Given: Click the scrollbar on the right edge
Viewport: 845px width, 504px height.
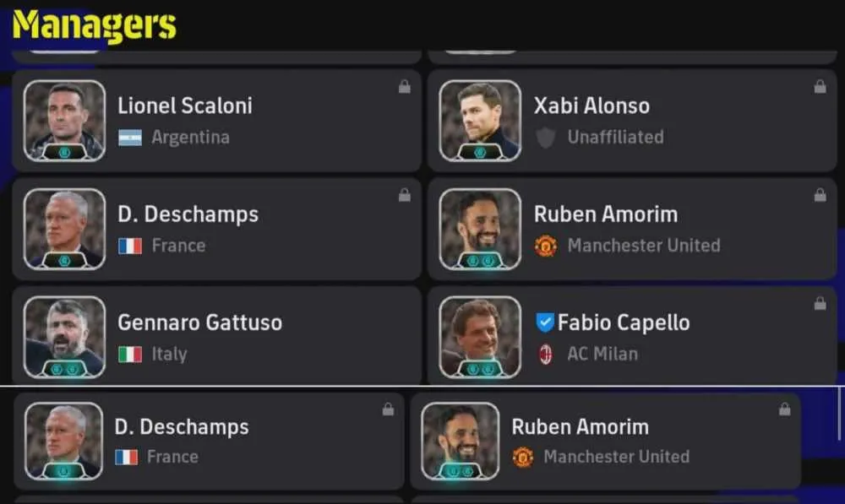Looking at the screenshot, I should pyautogui.click(x=840, y=414).
